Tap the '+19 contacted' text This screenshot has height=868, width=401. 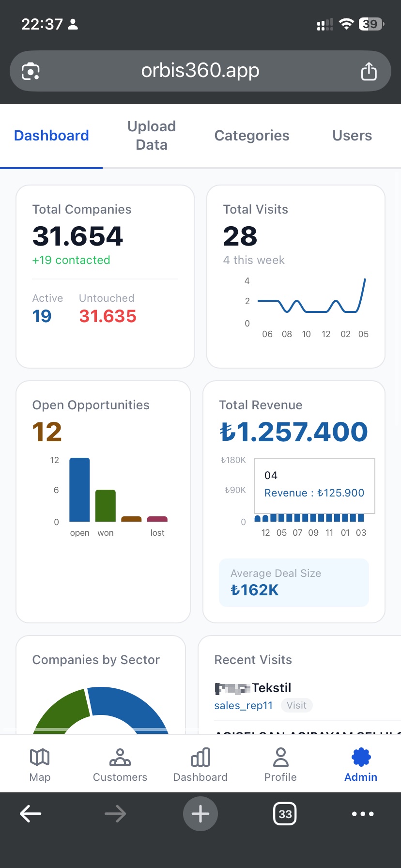(x=71, y=260)
